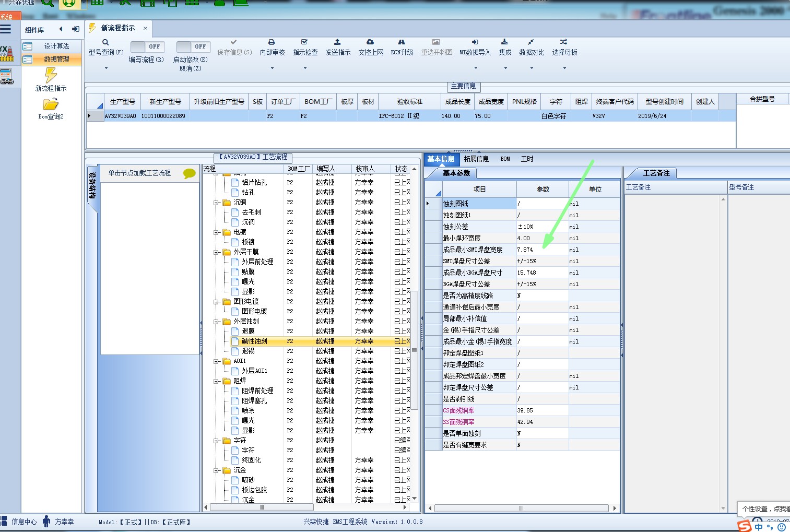Click the 选择母板 shuffle icon
The image size is (790, 532).
pos(563,42)
